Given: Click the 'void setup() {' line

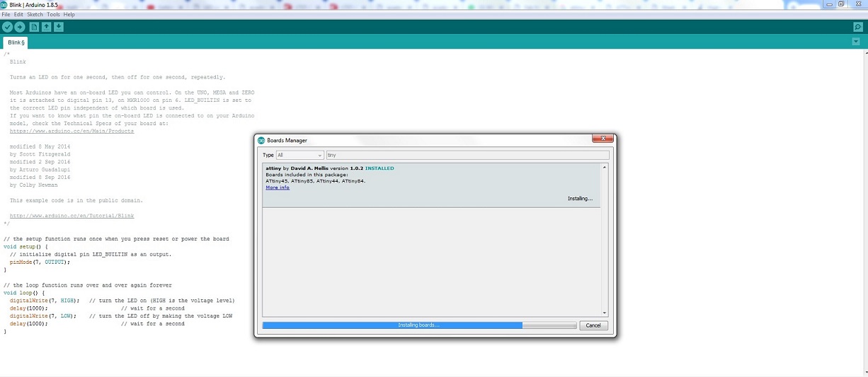Looking at the screenshot, I should click(26, 247).
